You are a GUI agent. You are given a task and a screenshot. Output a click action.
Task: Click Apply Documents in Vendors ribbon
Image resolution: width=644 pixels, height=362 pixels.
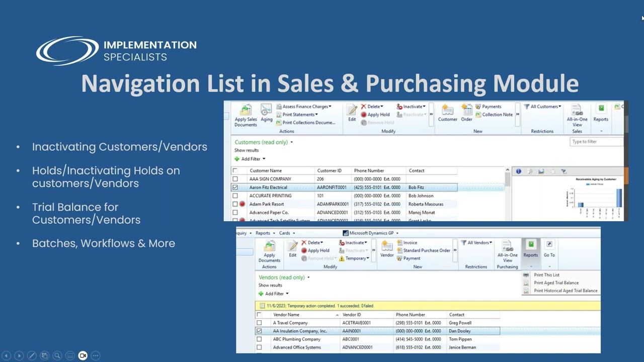[x=269, y=251]
